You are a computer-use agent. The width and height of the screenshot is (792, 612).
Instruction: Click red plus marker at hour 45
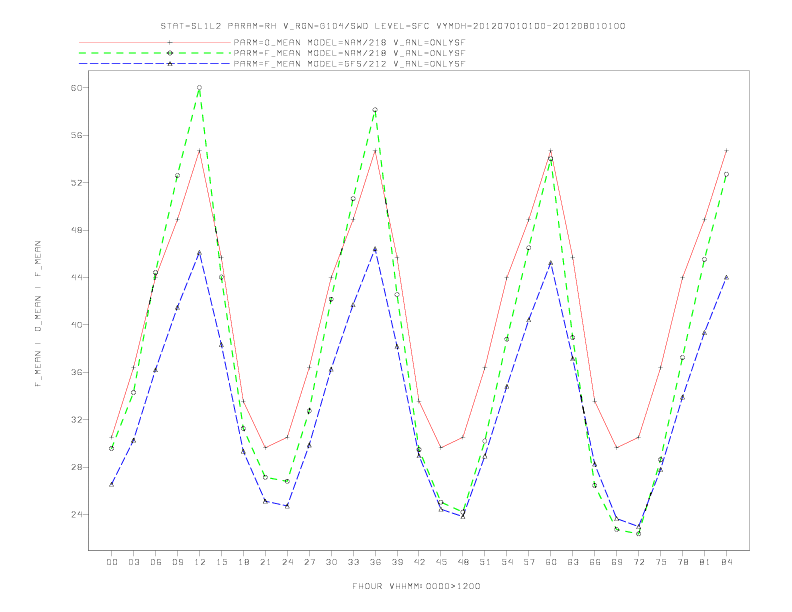coord(441,447)
